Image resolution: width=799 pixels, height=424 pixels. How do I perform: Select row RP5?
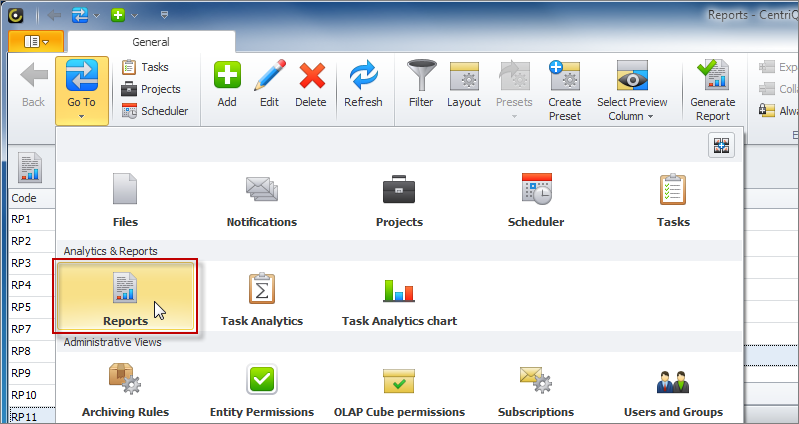coord(32,307)
